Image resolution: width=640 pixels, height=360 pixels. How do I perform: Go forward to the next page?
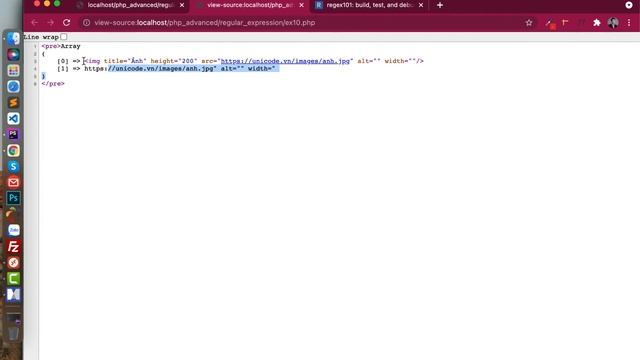coord(50,22)
